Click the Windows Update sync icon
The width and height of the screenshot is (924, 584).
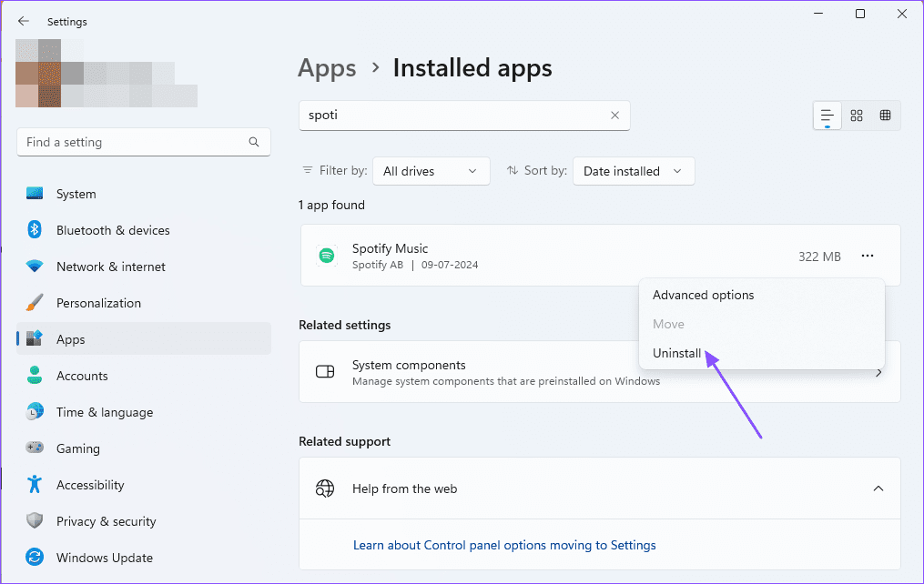click(35, 557)
